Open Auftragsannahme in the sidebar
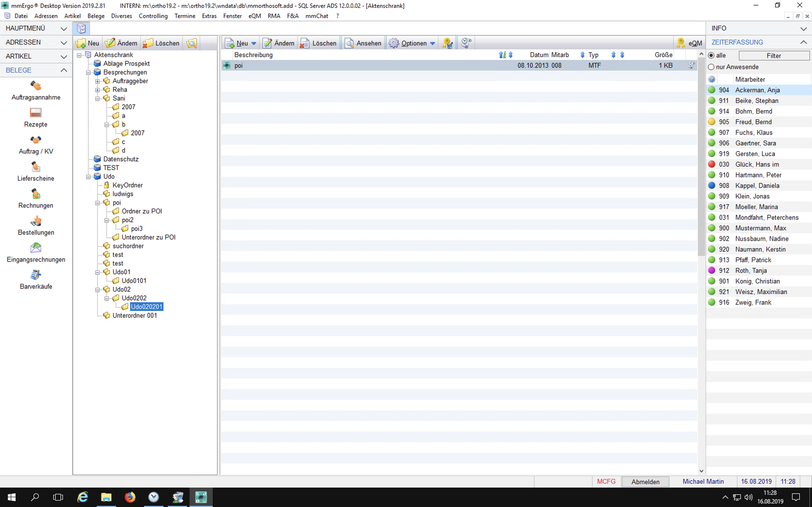The width and height of the screenshot is (812, 507). click(36, 86)
